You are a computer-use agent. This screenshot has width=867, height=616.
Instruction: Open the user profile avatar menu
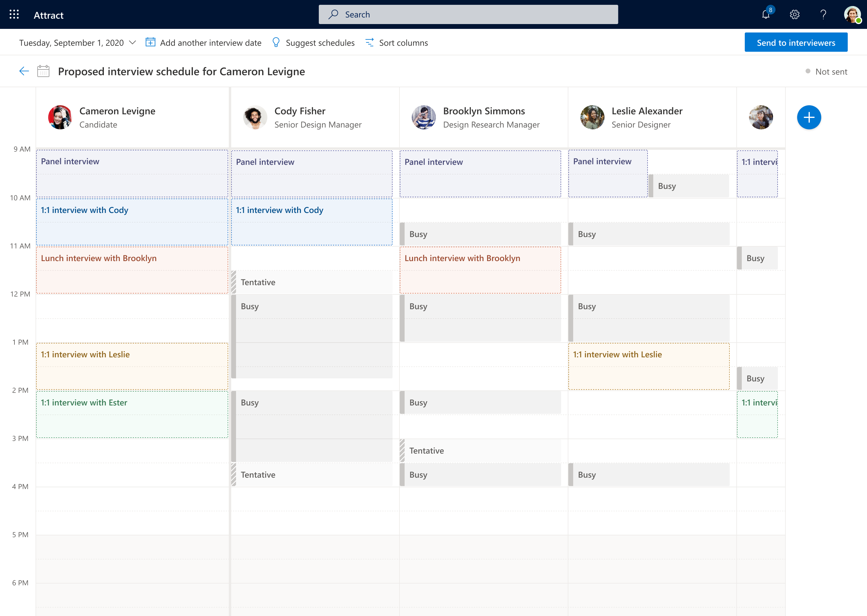(x=852, y=14)
